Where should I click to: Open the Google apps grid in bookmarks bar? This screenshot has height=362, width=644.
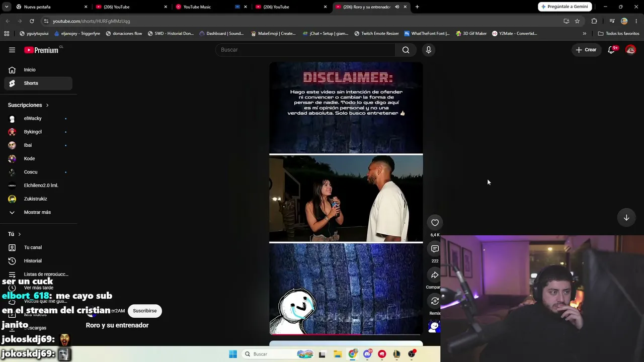pos(7,34)
